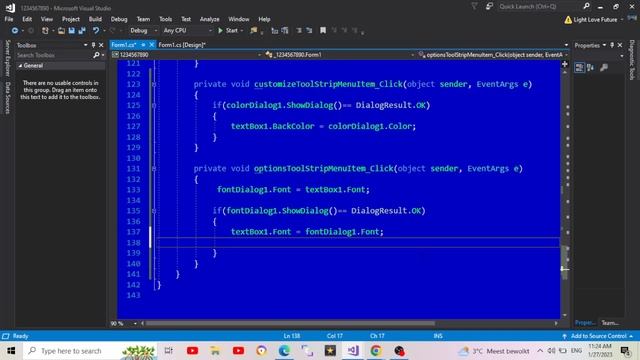640x360 pixels.
Task: Collapse the fontDialog1 if-block outline on line 135
Action: (x=154, y=211)
